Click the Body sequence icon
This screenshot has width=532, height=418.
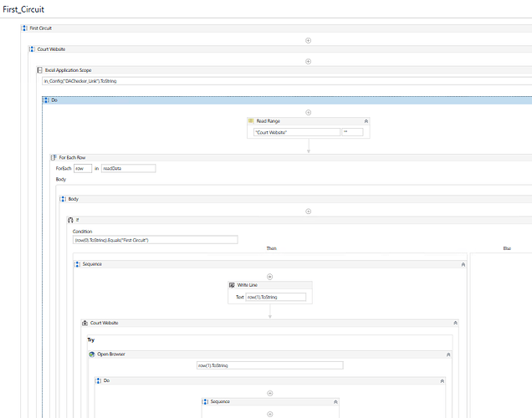coord(63,199)
